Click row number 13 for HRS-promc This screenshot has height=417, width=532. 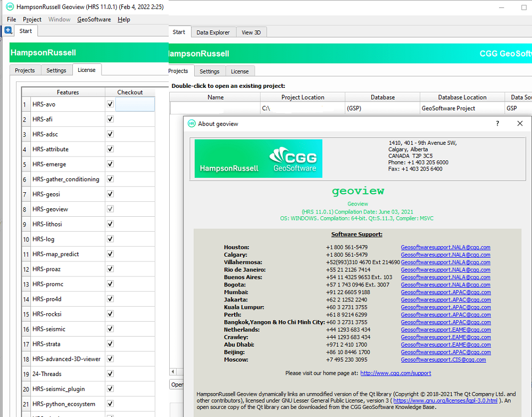pos(26,284)
